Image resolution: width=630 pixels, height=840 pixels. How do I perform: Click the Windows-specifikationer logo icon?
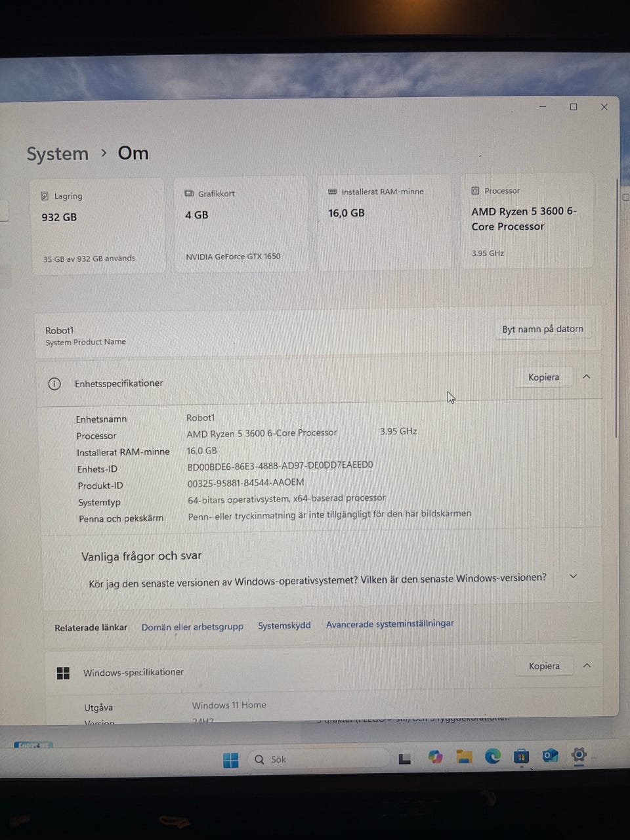click(63, 673)
